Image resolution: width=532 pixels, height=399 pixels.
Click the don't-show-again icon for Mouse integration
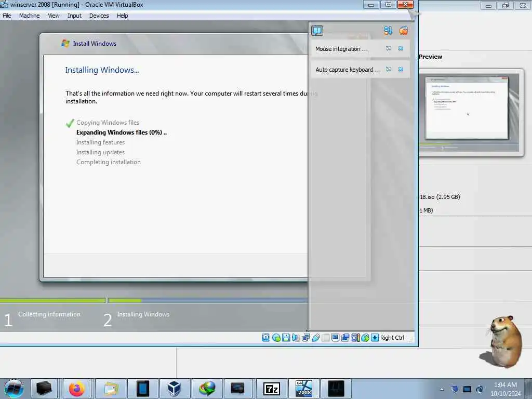coord(389,48)
